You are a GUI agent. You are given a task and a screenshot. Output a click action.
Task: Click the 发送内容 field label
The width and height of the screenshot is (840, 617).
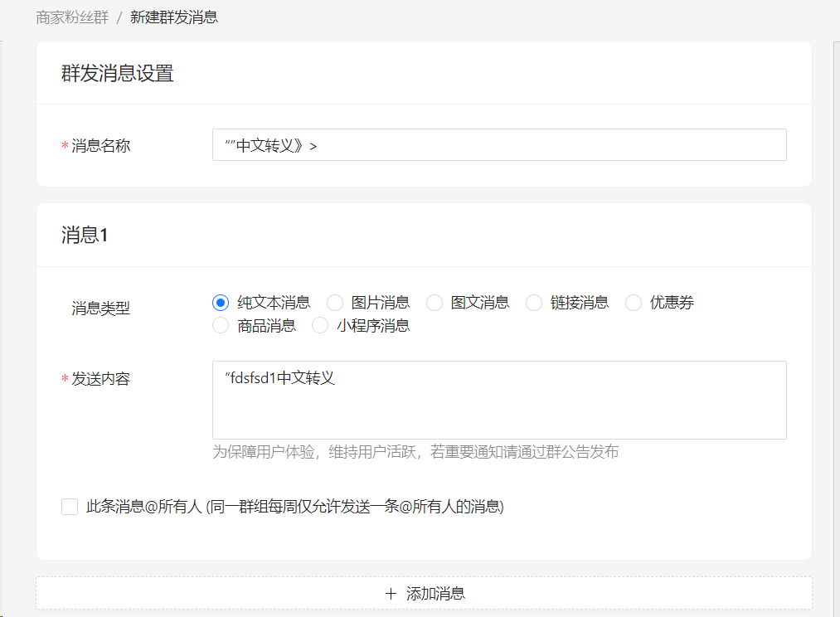(100, 379)
